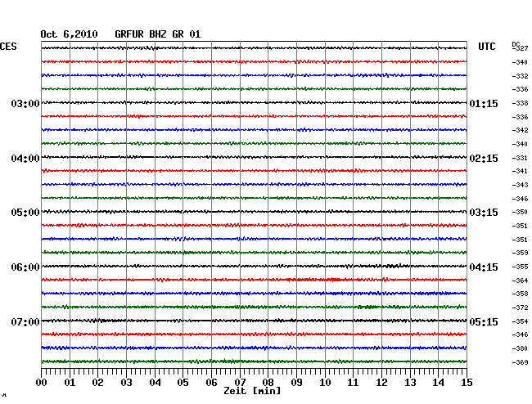
Task: Click the x-axis minute label '08'
Action: pos(268,382)
